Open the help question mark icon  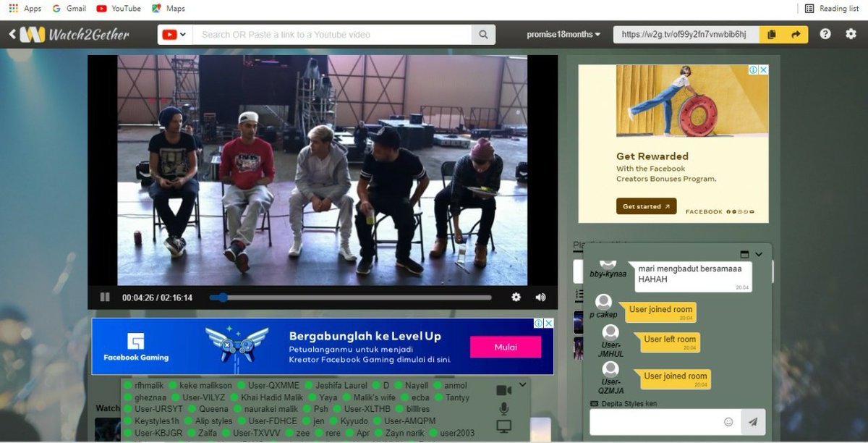coord(825,34)
